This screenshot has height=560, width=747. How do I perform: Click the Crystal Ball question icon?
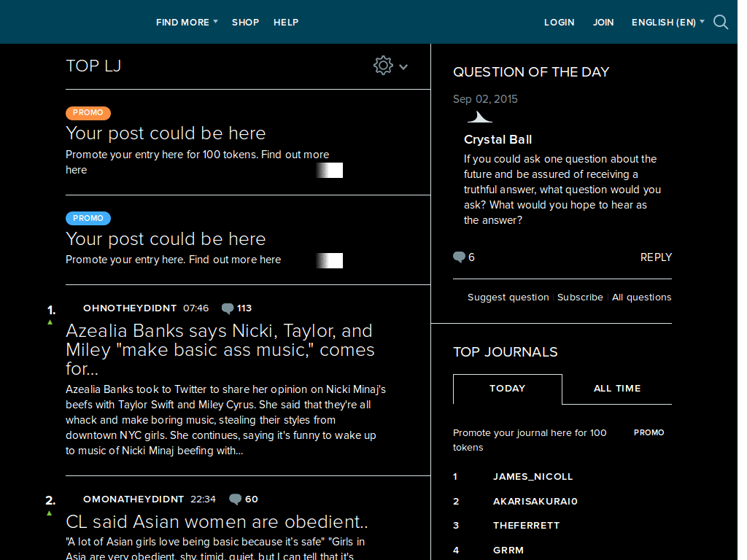(x=479, y=117)
